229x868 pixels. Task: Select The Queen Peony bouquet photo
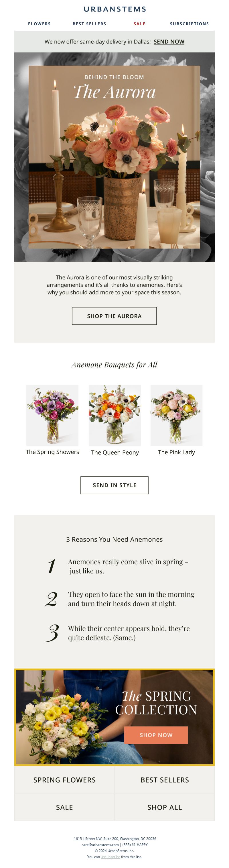click(115, 415)
